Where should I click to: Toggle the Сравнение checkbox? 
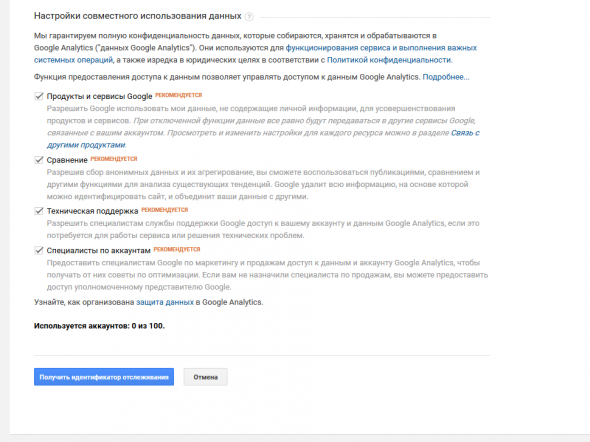(x=39, y=160)
